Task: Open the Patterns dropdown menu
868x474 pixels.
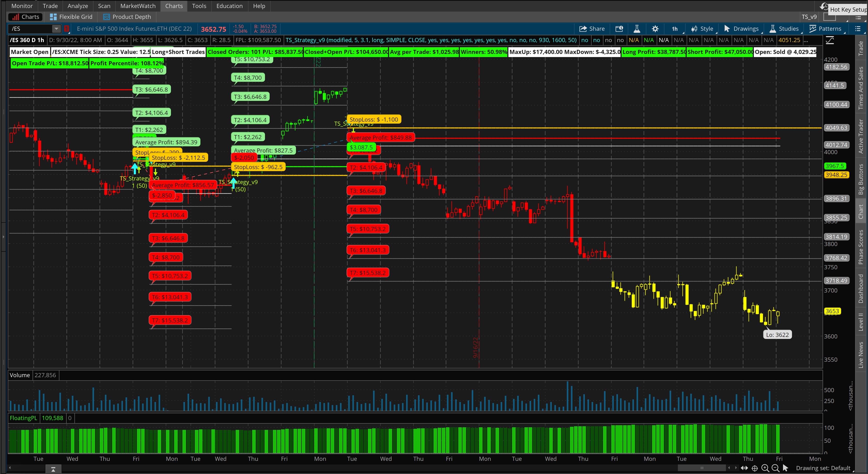Action: coord(826,29)
